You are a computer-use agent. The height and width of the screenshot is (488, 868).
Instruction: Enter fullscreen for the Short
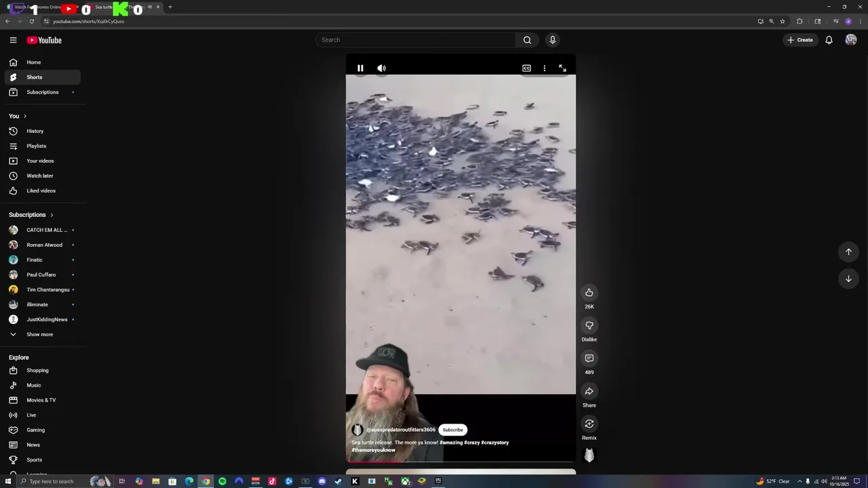(562, 68)
